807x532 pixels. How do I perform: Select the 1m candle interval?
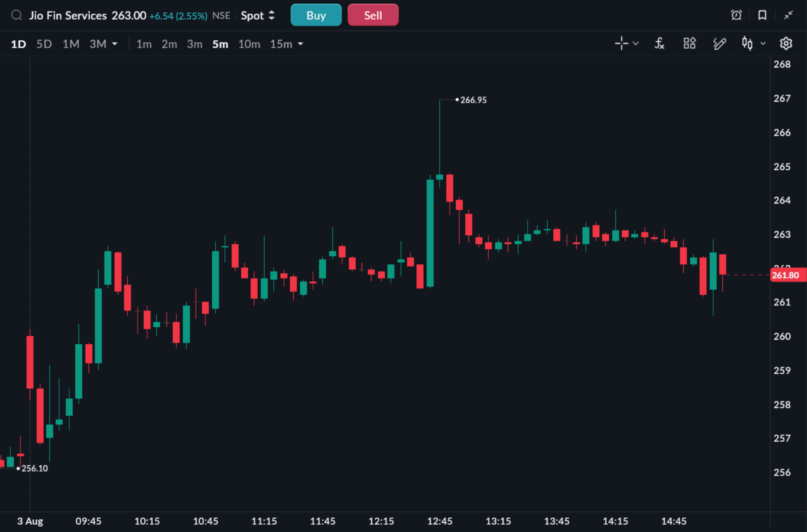pos(144,44)
